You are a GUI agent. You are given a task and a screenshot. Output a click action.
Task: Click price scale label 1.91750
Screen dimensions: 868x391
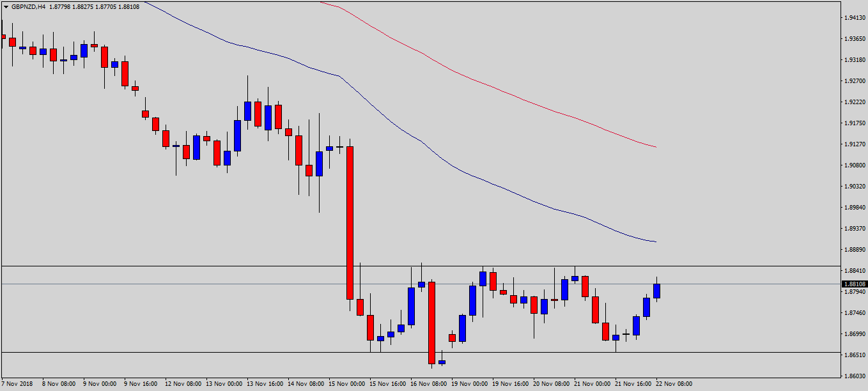855,123
